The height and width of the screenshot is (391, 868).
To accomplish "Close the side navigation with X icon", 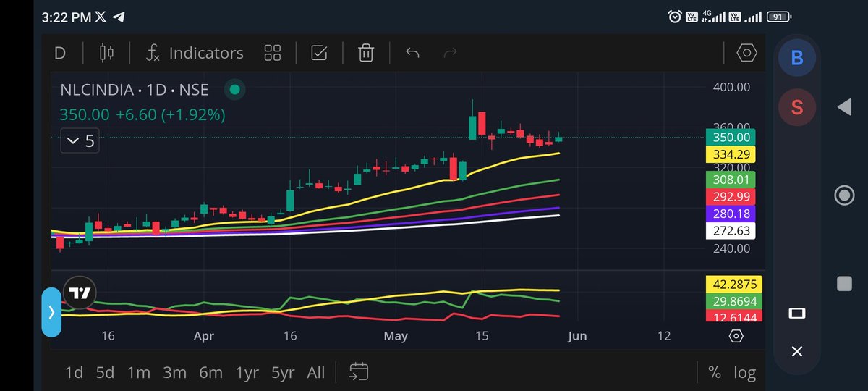I will tap(797, 351).
